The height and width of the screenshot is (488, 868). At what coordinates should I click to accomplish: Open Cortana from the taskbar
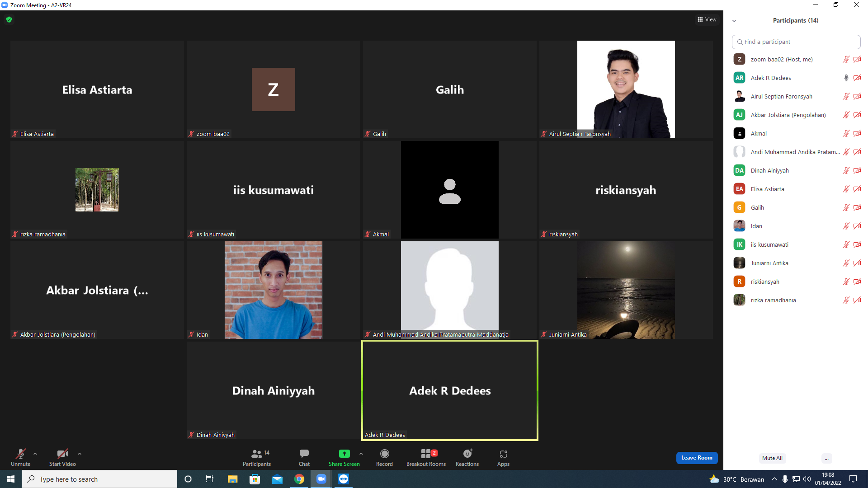188,479
